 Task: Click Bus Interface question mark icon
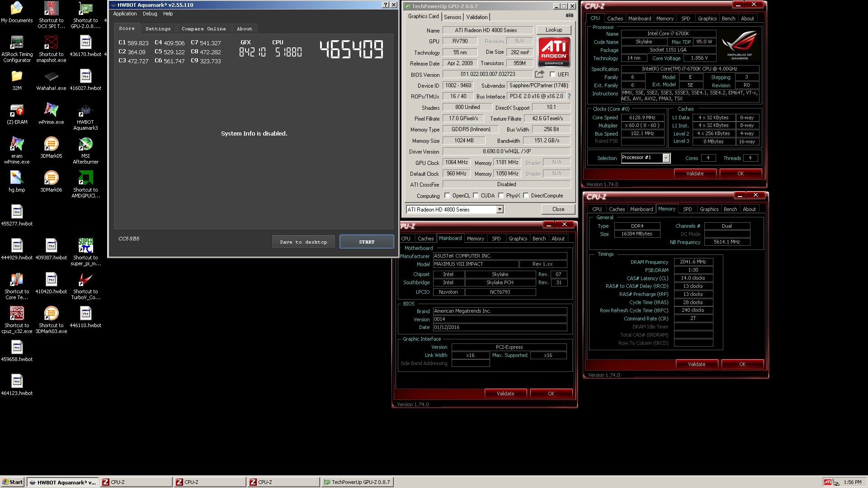(569, 96)
